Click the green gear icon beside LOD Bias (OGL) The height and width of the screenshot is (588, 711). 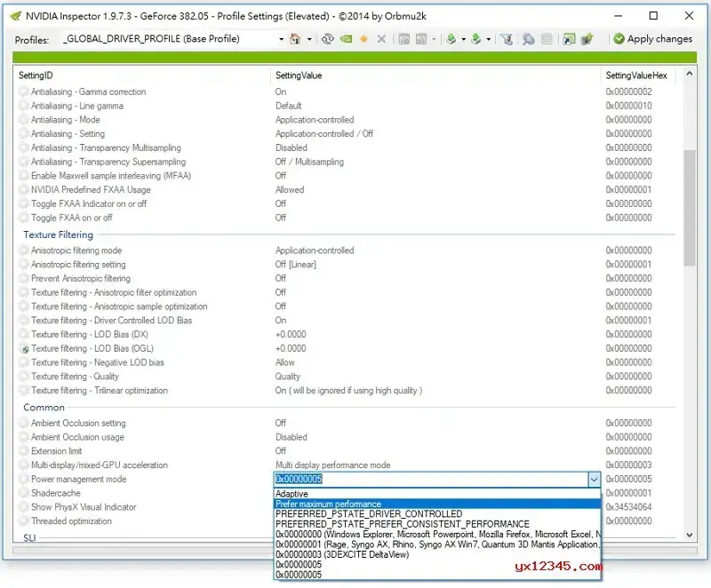pyautogui.click(x=25, y=349)
